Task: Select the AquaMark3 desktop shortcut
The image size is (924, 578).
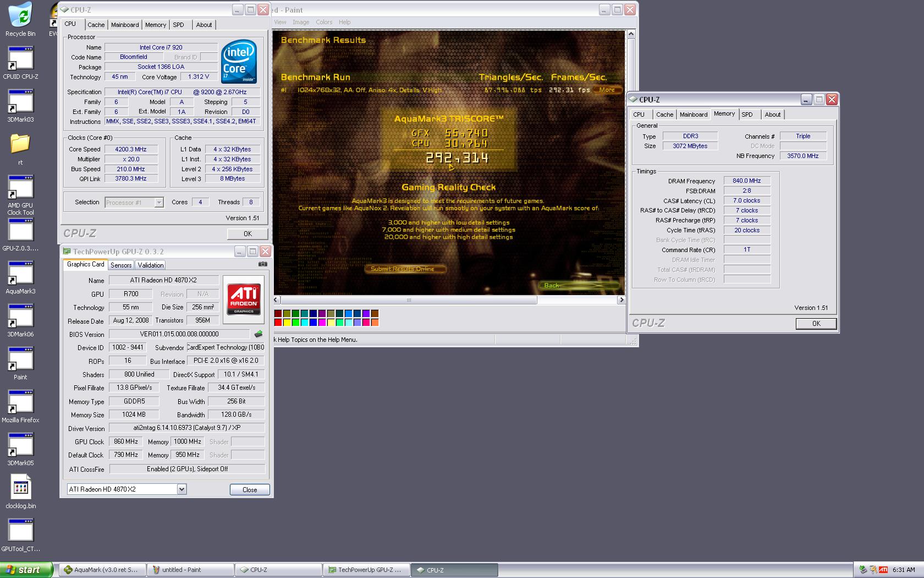Action: (20, 277)
